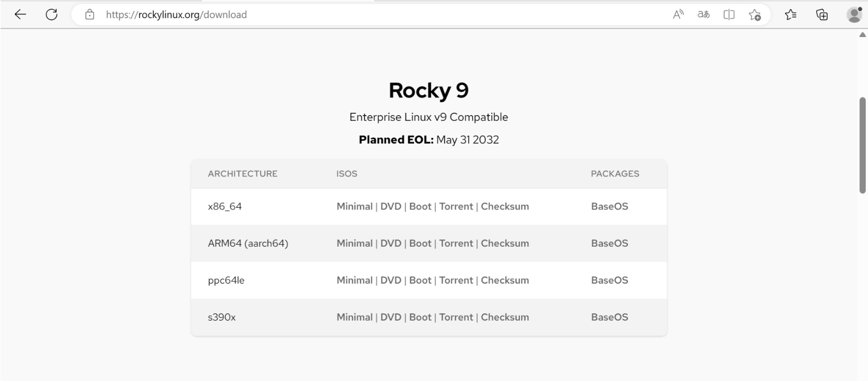Add this page to favorites
Screen dimensions: 868x381
coord(755,15)
